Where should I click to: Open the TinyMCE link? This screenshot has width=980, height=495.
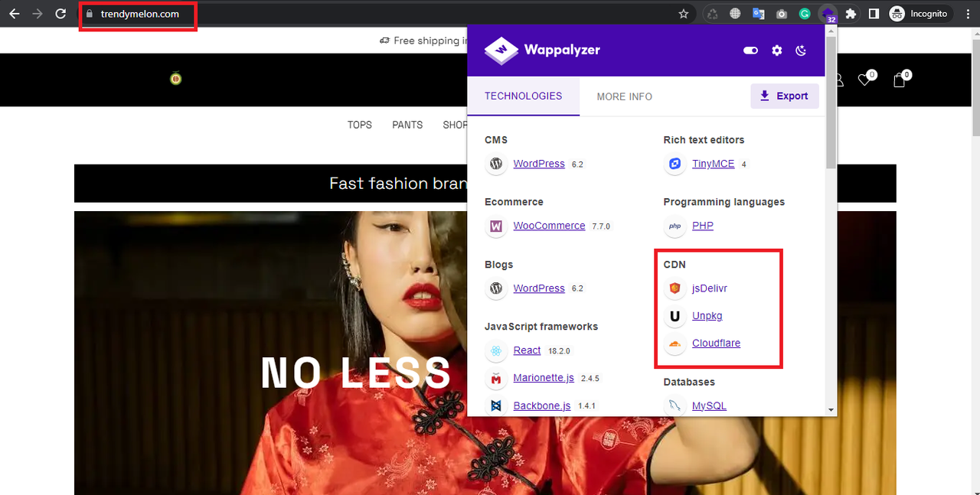coord(714,164)
